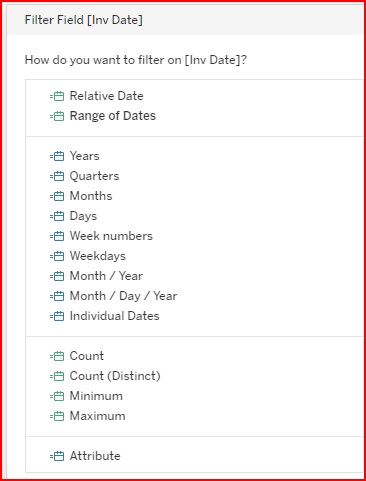Click the calendar icon beside Maximum
The image size is (366, 481).
coord(57,416)
